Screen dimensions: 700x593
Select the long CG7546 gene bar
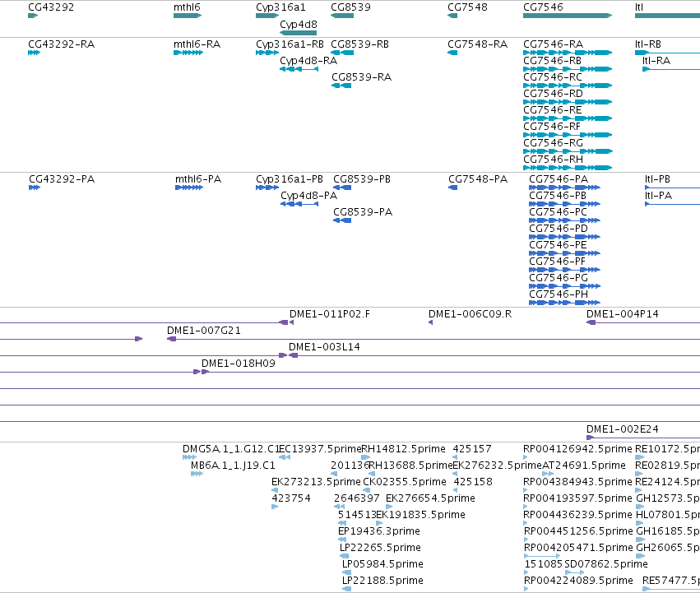pyautogui.click(x=568, y=16)
